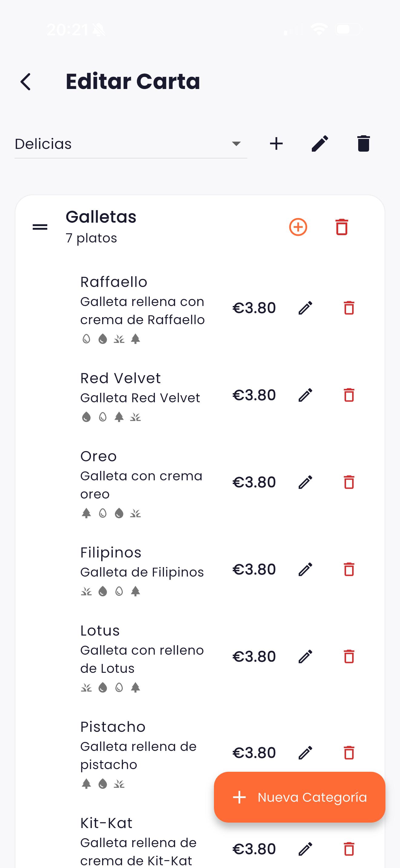Edit the Lotus dish
This screenshot has height=868, width=400.
coord(305,656)
